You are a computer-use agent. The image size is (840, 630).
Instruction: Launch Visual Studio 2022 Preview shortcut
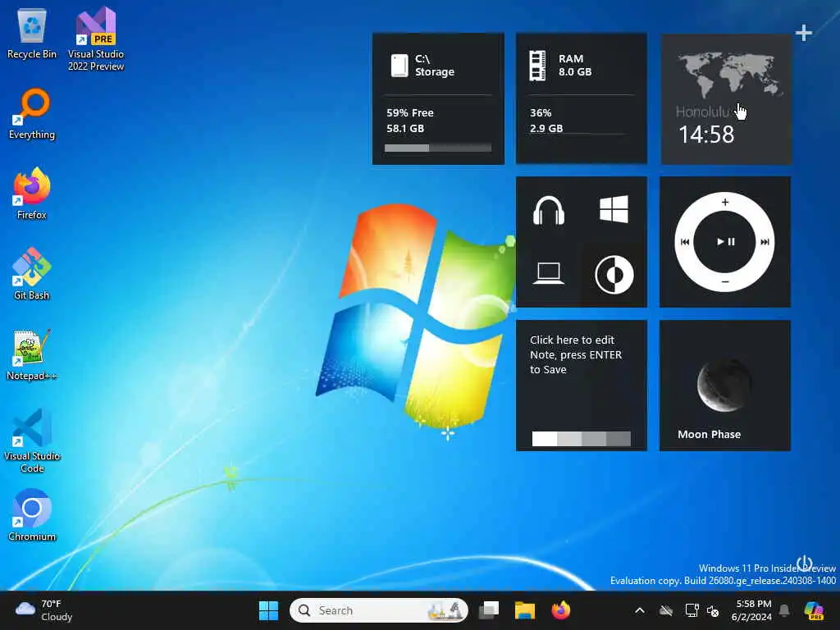point(96,39)
